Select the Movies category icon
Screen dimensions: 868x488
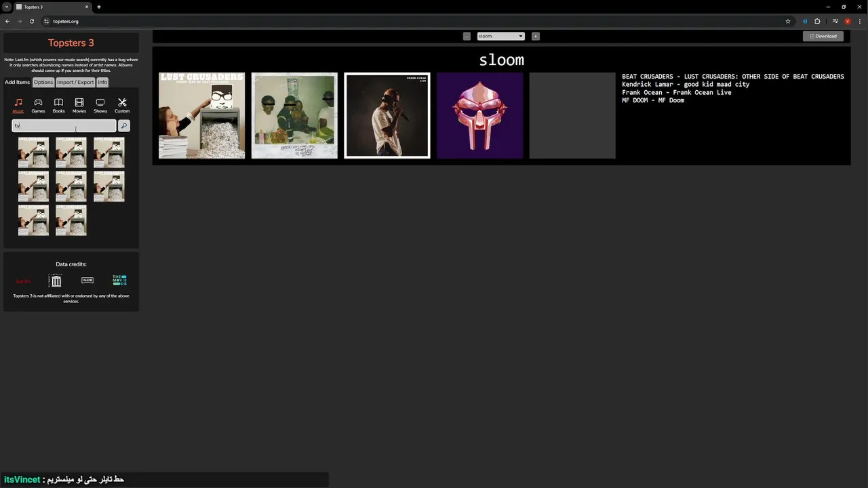point(79,105)
